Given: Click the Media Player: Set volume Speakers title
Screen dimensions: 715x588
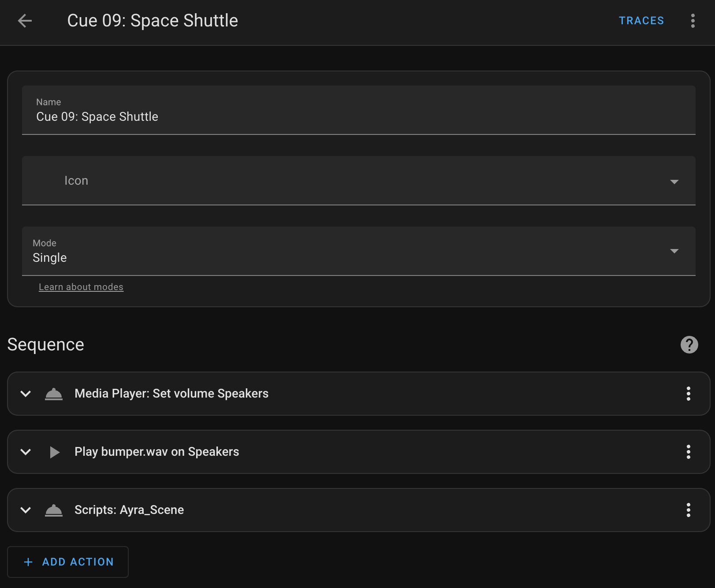Looking at the screenshot, I should [x=171, y=394].
